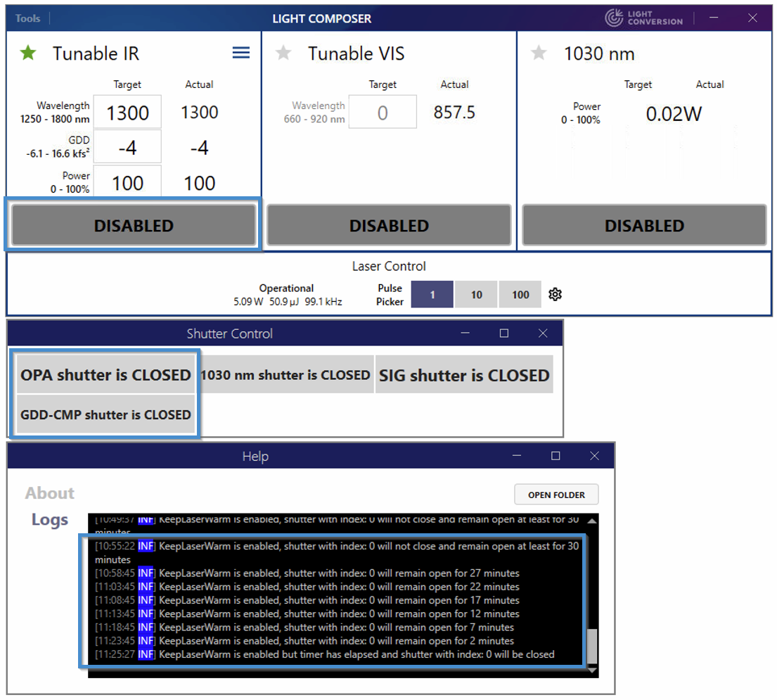This screenshot has height=700, width=777.
Task: Click the Tunable IR actual power 100
Action: pos(199,184)
